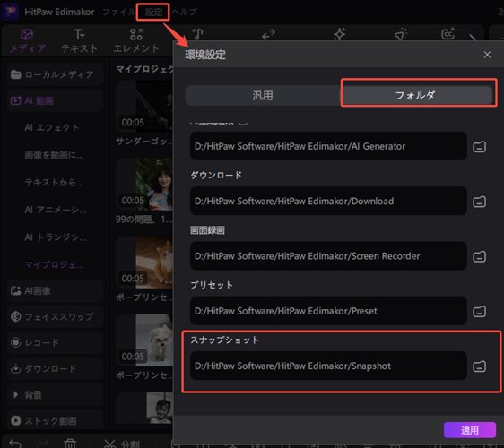Select the transitions arrows icon
The width and height of the screenshot is (504, 448).
pos(268,34)
